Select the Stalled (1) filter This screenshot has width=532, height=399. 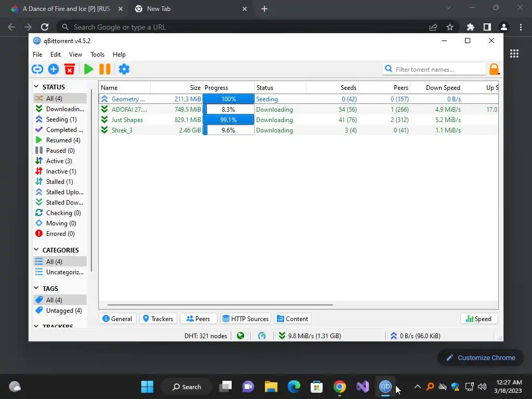point(60,181)
